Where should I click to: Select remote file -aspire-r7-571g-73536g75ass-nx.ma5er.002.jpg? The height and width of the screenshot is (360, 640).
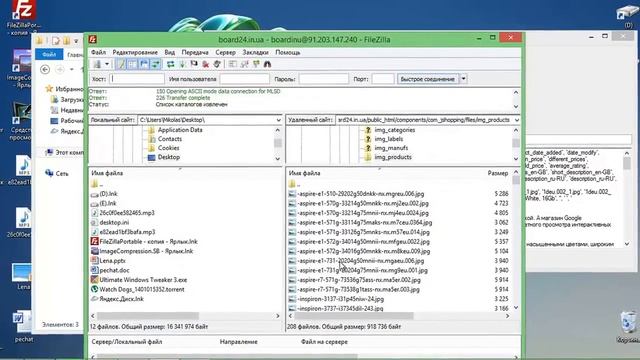tap(359, 280)
